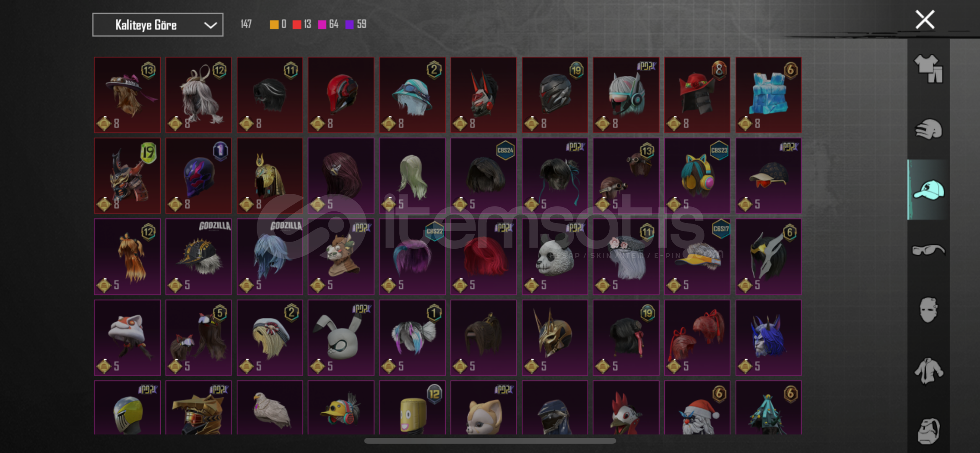The image size is (980, 453).
Task: Select the panda head mask item
Action: click(x=554, y=256)
